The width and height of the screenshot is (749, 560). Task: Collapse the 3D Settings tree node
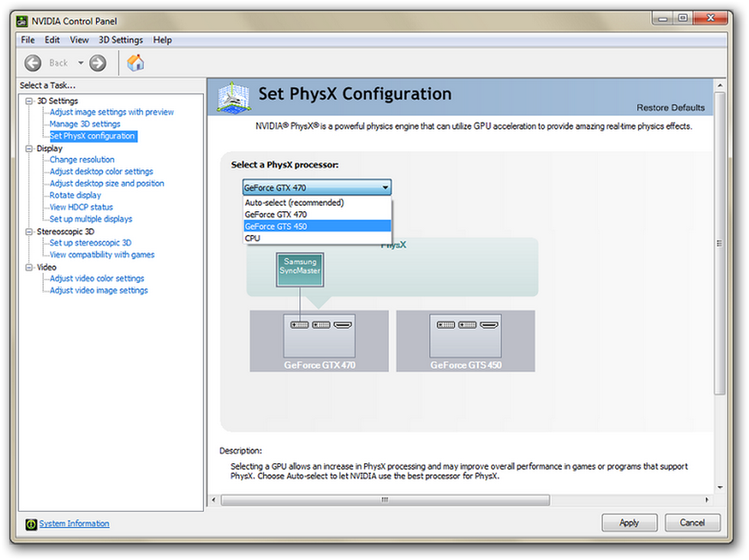point(29,101)
